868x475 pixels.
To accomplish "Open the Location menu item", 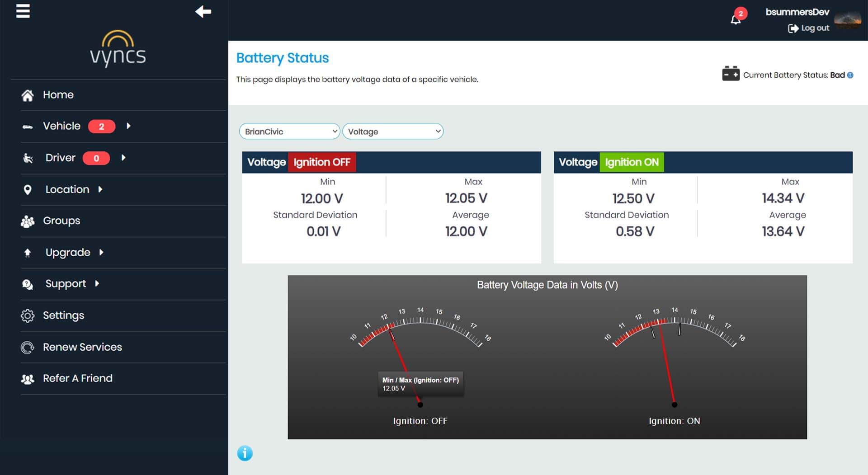I will [67, 189].
